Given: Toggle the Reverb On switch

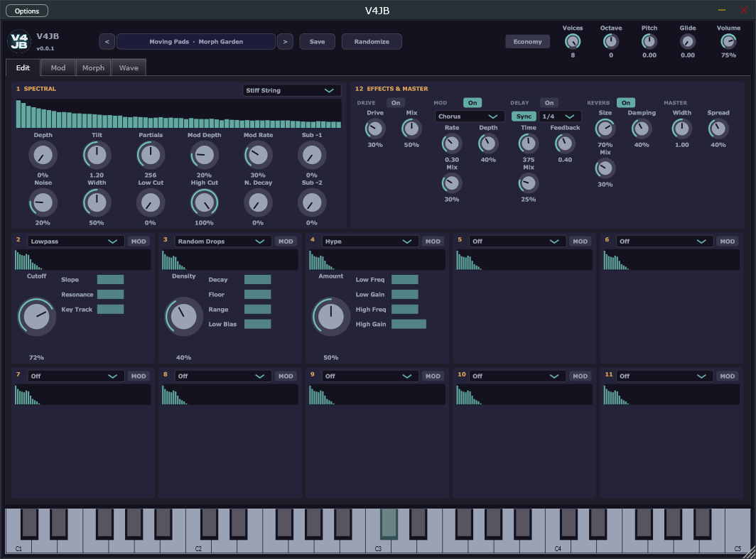Looking at the screenshot, I should [626, 103].
